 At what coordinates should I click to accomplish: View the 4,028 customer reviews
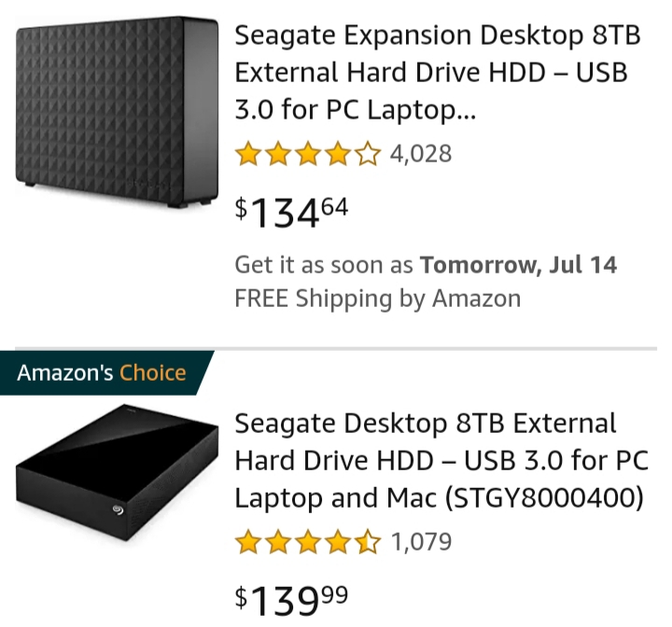click(x=421, y=154)
